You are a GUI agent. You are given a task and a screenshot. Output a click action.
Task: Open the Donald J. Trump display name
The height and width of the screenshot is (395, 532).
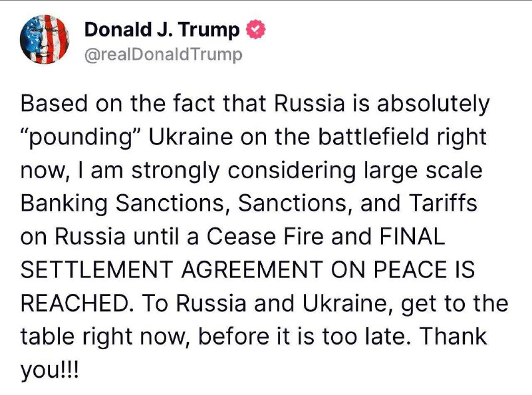coord(162,29)
